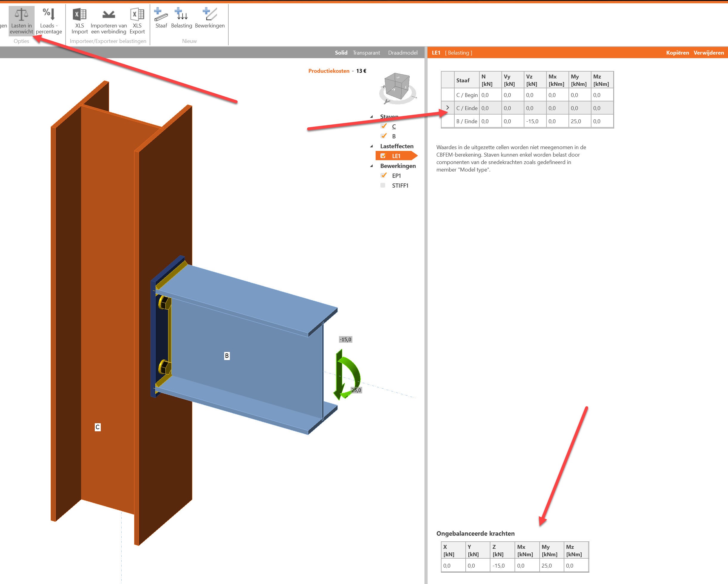Image resolution: width=728 pixels, height=584 pixels.
Task: Switch view to Draadmodel
Action: pyautogui.click(x=402, y=53)
